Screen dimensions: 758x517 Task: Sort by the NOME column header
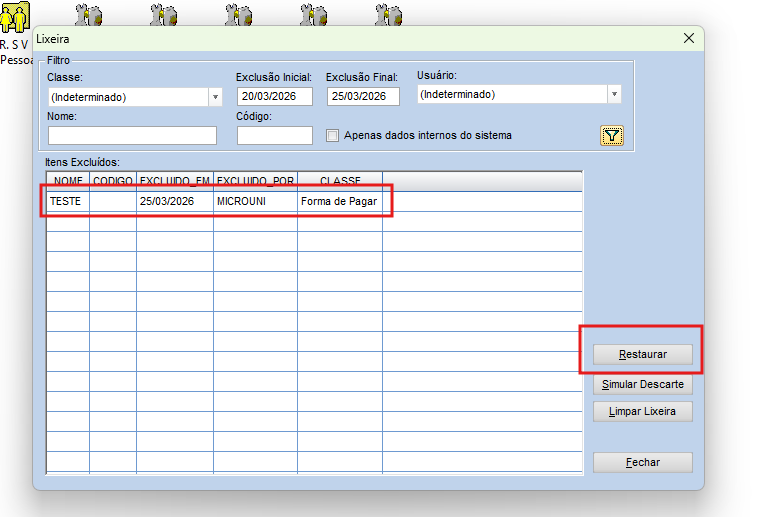point(68,180)
